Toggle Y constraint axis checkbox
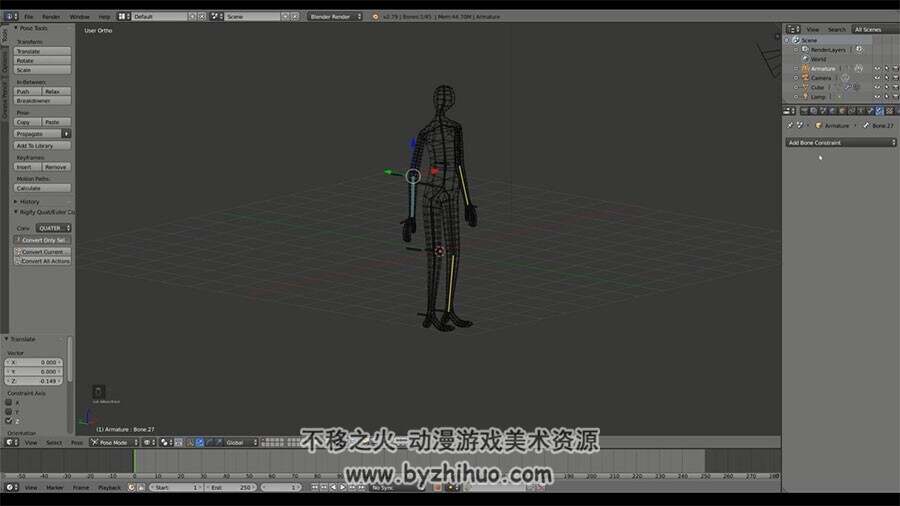The width and height of the screenshot is (900, 506). (x=9, y=412)
